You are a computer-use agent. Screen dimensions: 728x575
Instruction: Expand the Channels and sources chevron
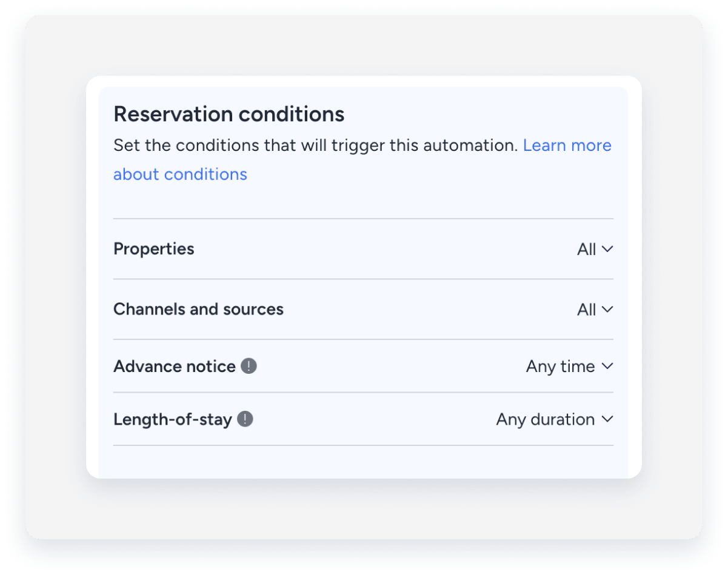607,310
